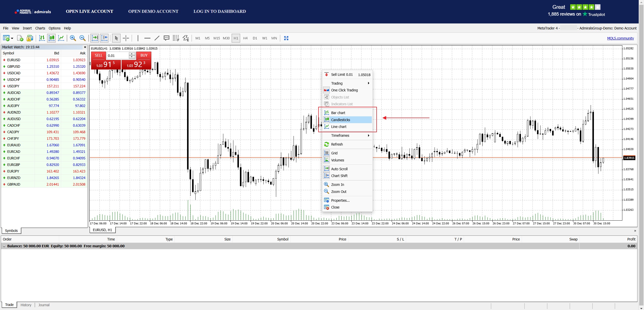
Task: Click the text label comment tool
Action: pyautogui.click(x=166, y=38)
